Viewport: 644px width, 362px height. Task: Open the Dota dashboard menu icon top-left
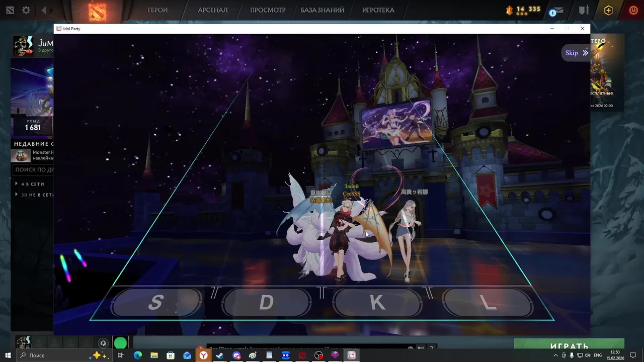pos(10,10)
